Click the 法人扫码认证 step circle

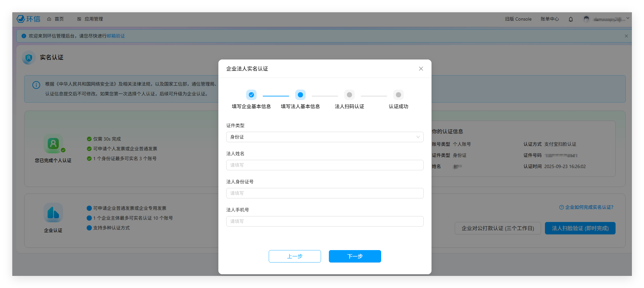349,95
